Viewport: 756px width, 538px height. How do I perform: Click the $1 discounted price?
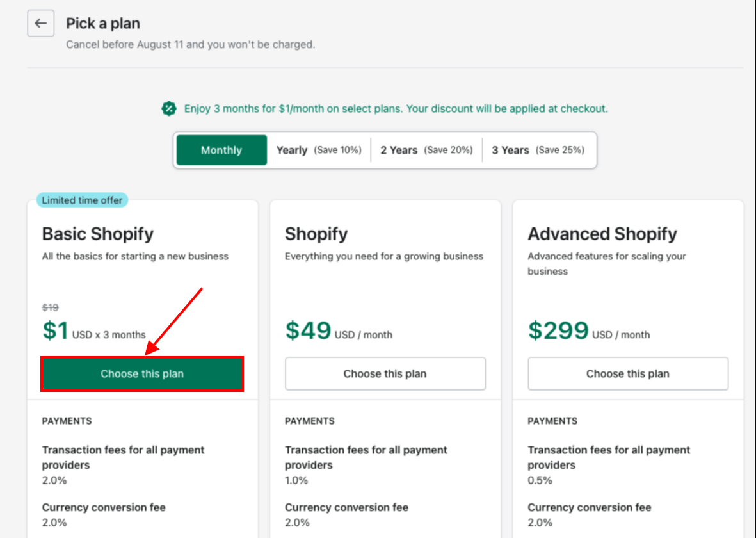(56, 331)
